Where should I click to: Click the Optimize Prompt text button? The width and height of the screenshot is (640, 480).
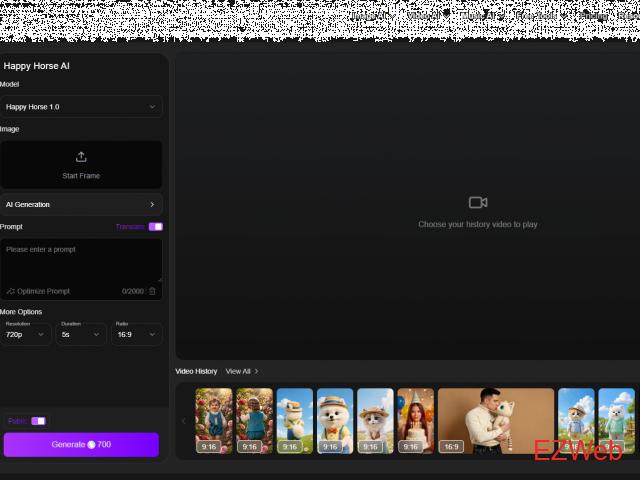pyautogui.click(x=43, y=291)
